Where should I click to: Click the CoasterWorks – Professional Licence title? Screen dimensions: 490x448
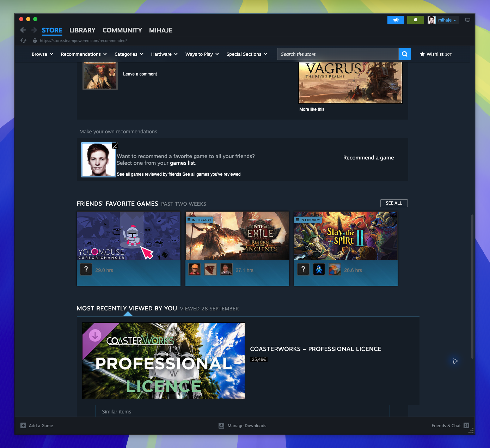[x=316, y=349]
